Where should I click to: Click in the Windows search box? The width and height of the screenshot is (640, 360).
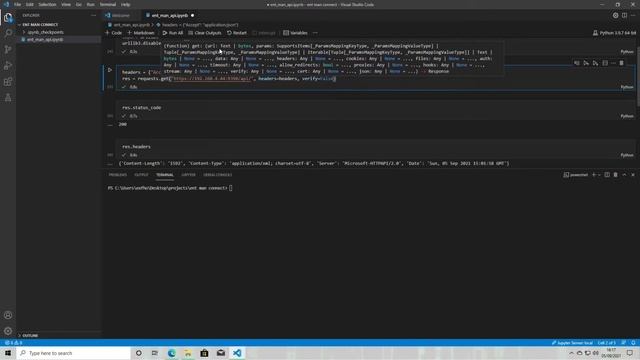73,353
